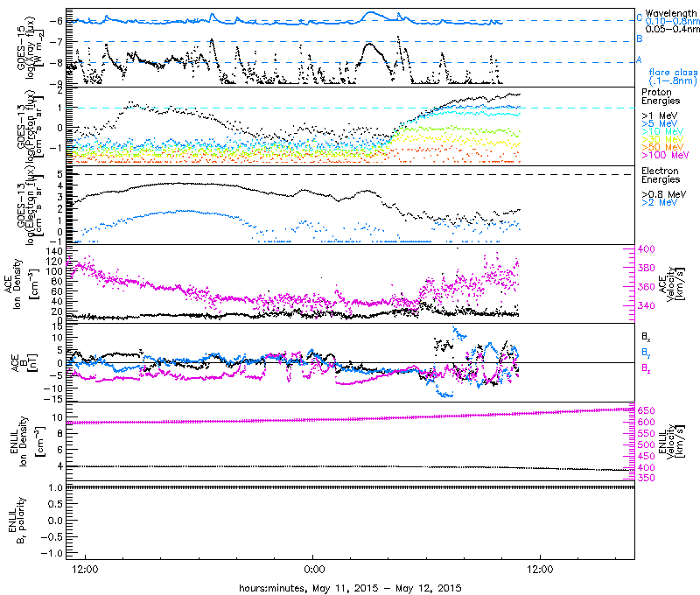The image size is (700, 595).
Task: Click the '-1.0' Br polarity axis value
Action: coord(52,553)
